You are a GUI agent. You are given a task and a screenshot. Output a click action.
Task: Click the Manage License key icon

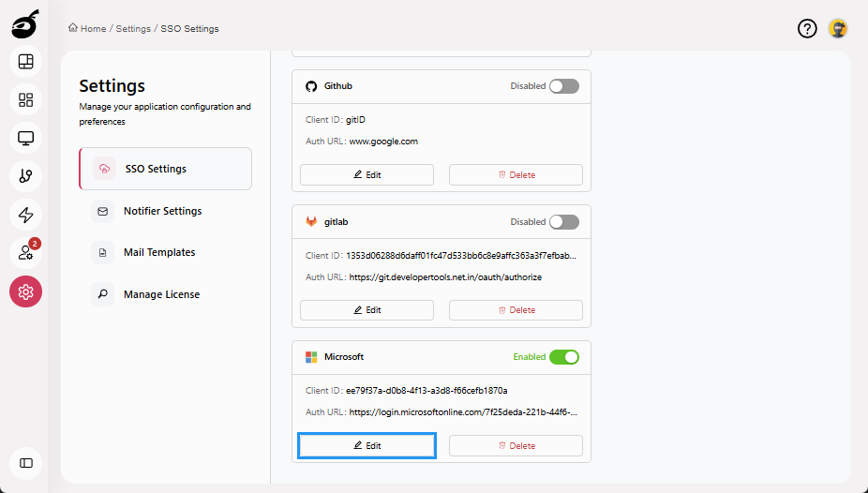tap(102, 294)
